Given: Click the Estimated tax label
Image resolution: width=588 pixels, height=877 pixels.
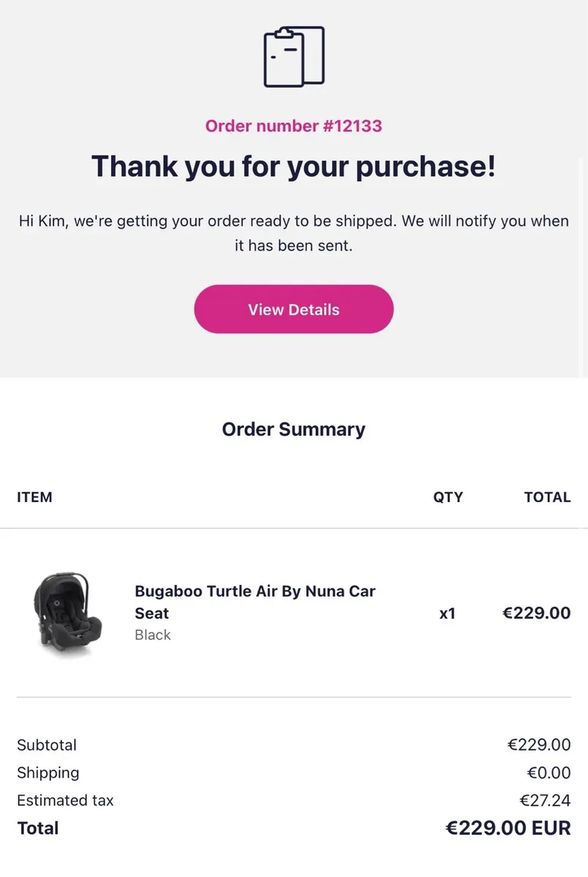Looking at the screenshot, I should point(65,800).
